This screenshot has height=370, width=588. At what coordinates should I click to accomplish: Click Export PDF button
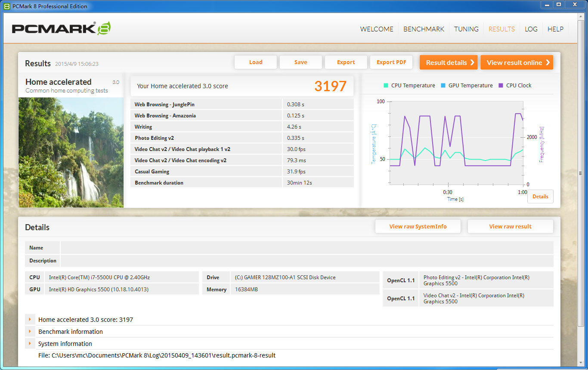391,62
